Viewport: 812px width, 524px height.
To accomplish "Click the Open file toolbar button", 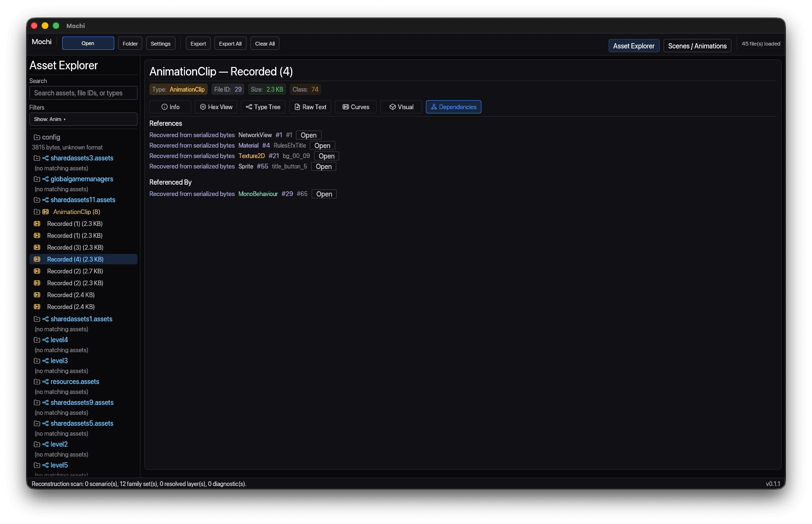I will (88, 43).
